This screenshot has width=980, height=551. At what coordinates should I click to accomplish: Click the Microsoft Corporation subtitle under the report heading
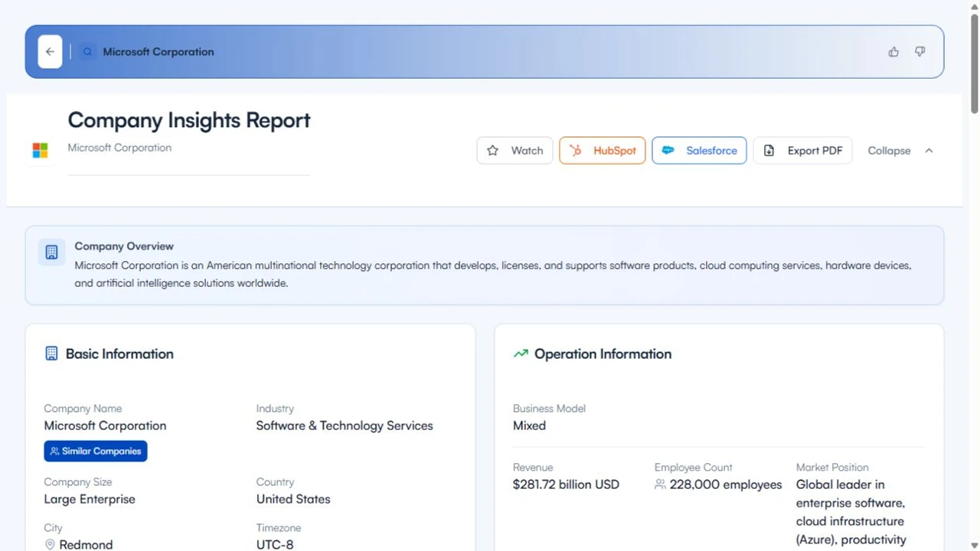(119, 148)
